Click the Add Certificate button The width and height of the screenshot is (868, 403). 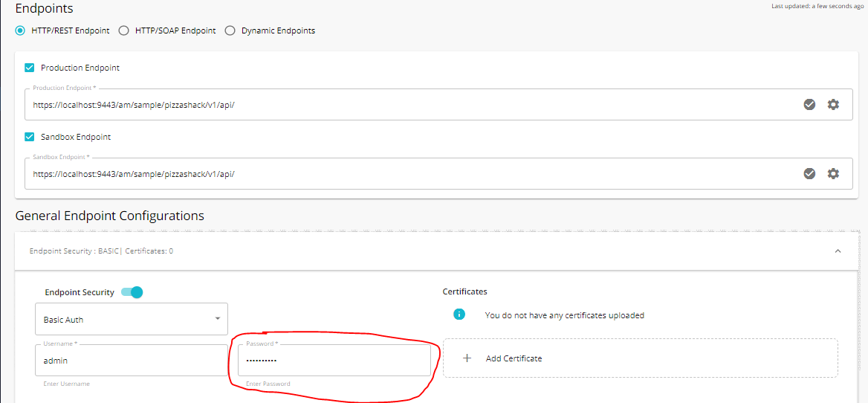coord(641,358)
